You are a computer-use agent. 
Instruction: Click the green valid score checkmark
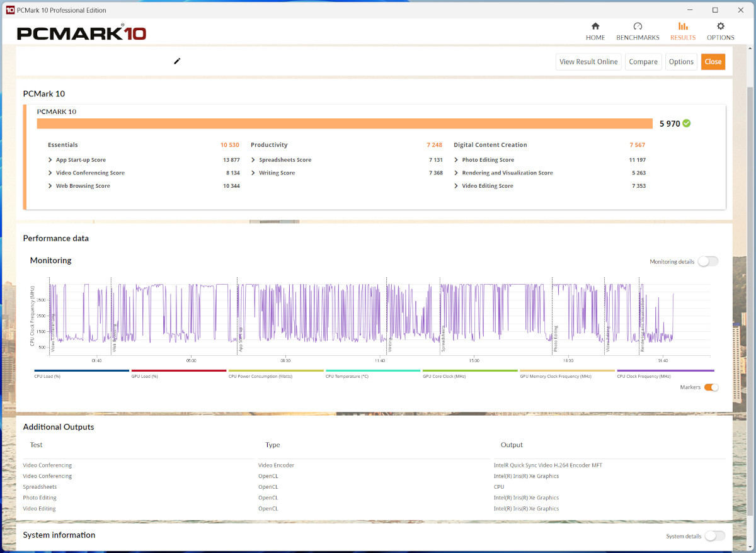686,123
